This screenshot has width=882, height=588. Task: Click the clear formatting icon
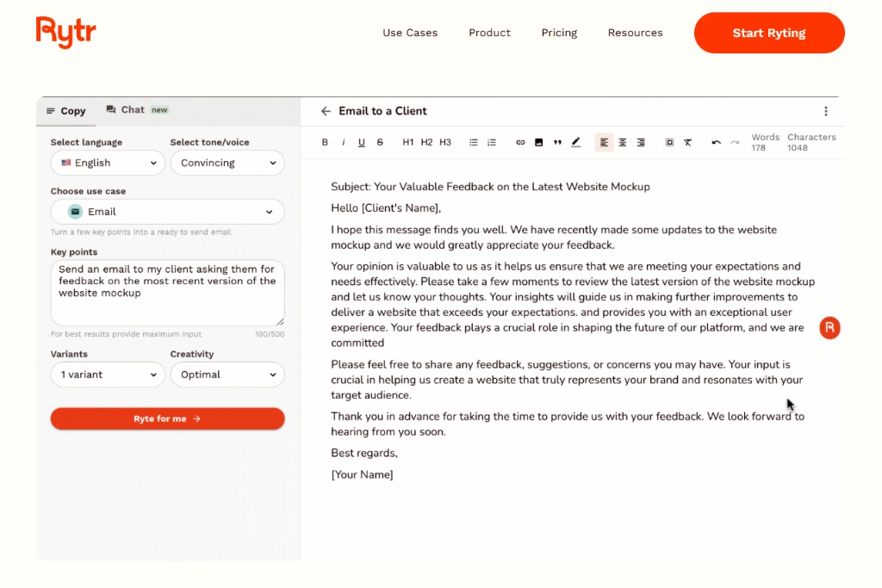(687, 143)
